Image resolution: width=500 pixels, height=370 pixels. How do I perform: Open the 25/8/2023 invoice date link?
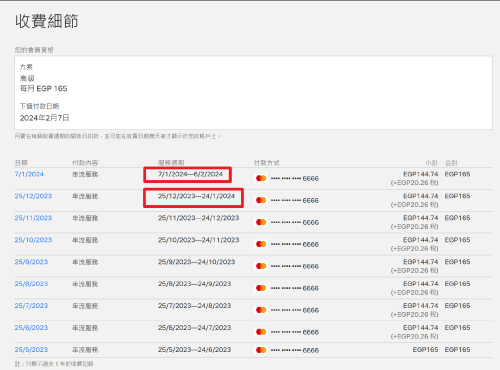point(31,284)
